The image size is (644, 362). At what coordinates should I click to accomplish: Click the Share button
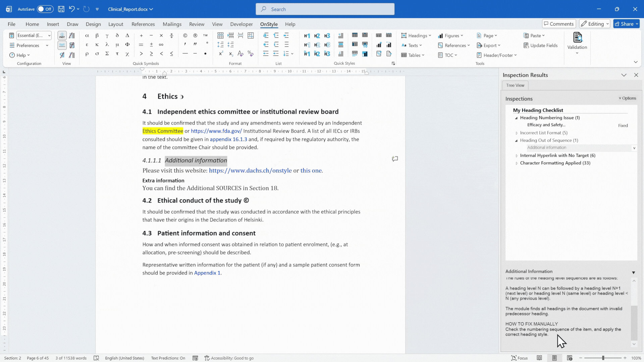click(626, 24)
